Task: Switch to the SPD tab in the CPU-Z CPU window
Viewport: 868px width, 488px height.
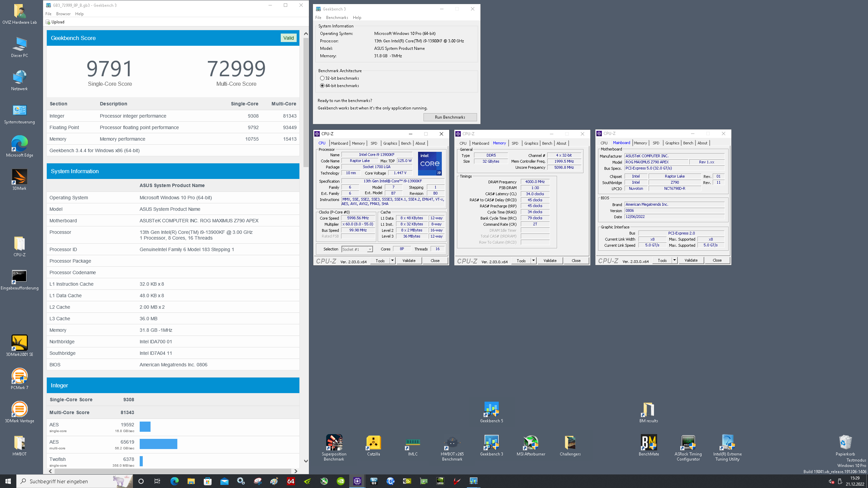Action: [374, 143]
